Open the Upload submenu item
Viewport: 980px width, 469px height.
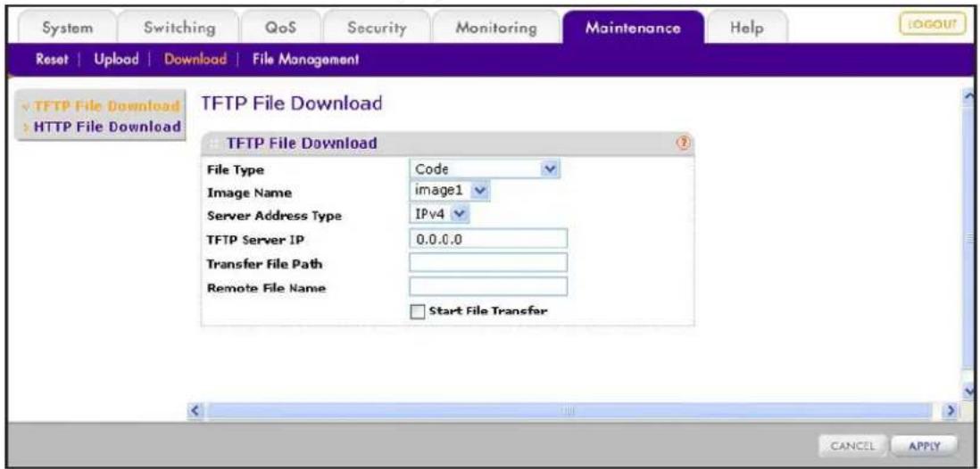pyautogui.click(x=115, y=60)
